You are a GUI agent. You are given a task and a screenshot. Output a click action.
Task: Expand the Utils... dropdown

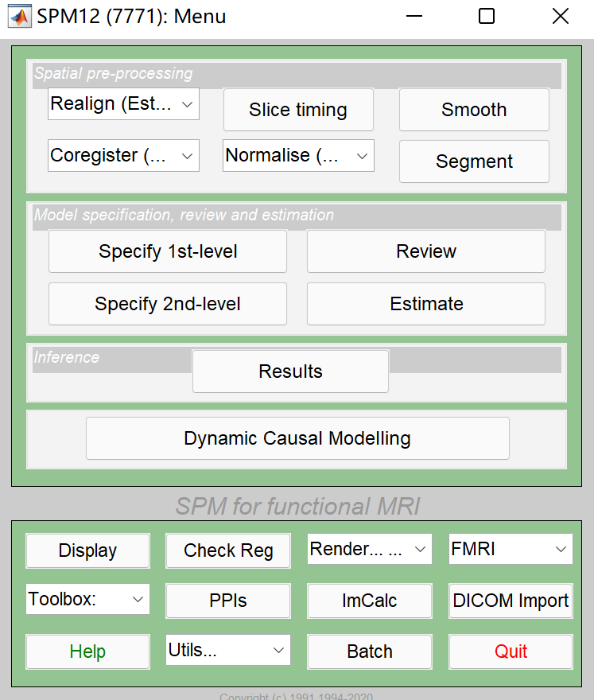point(228,650)
